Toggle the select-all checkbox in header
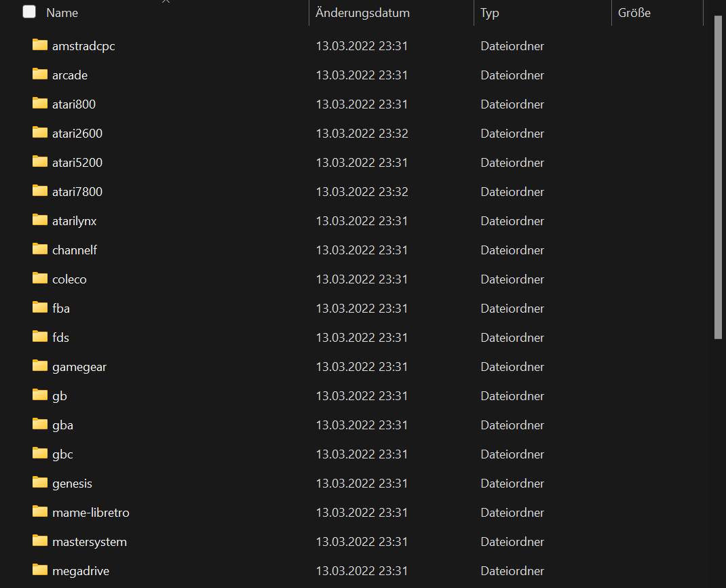The height and width of the screenshot is (588, 726). pyautogui.click(x=29, y=12)
